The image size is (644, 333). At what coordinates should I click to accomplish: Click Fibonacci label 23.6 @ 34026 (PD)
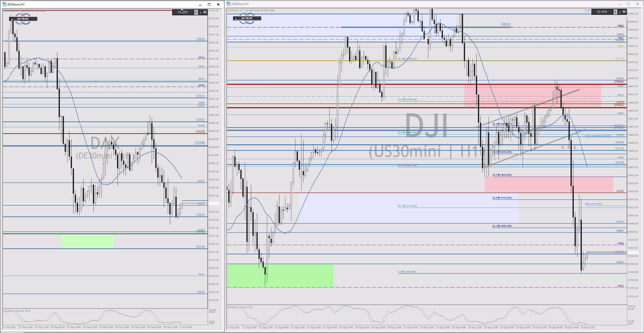click(x=502, y=226)
